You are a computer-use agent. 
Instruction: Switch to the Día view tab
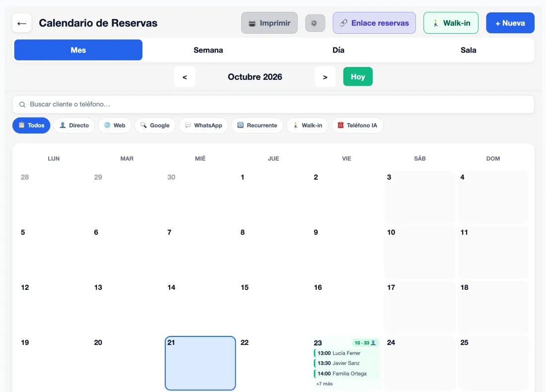pos(338,50)
